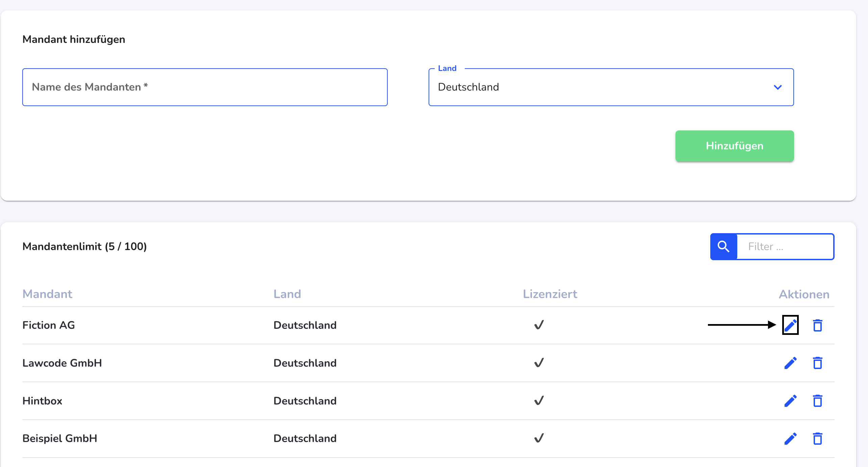Screen dimensions: 868x467
Task: Edit the Fiction AG client
Action: [790, 325]
